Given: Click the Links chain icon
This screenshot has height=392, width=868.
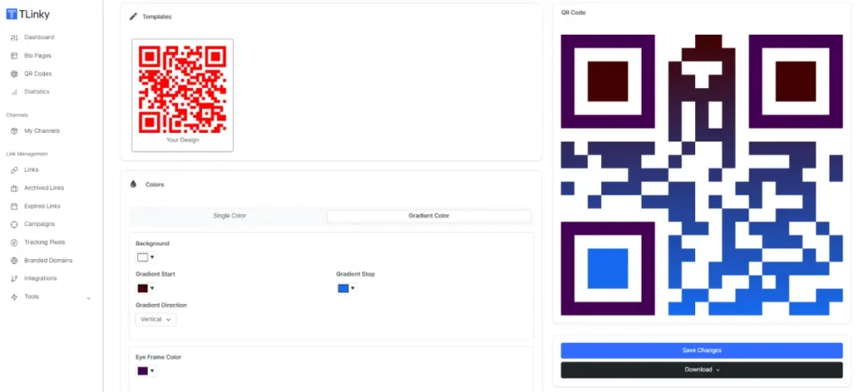Looking at the screenshot, I should point(14,170).
